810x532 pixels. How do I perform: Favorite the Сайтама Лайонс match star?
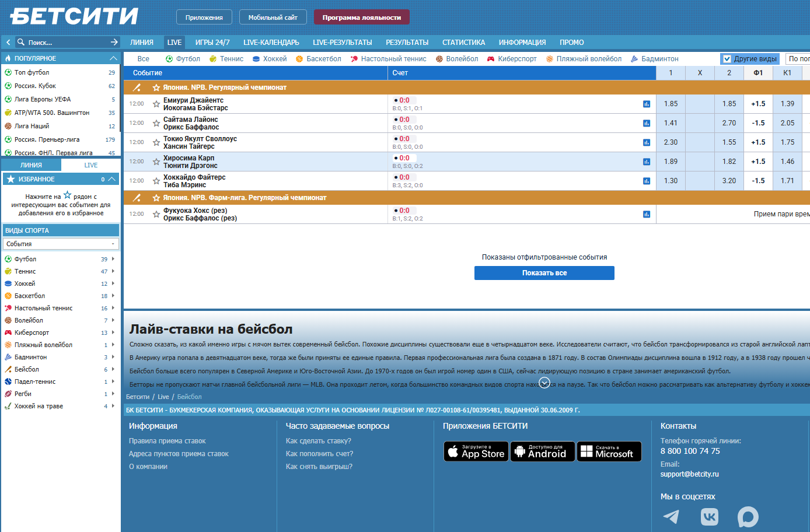[x=156, y=123]
